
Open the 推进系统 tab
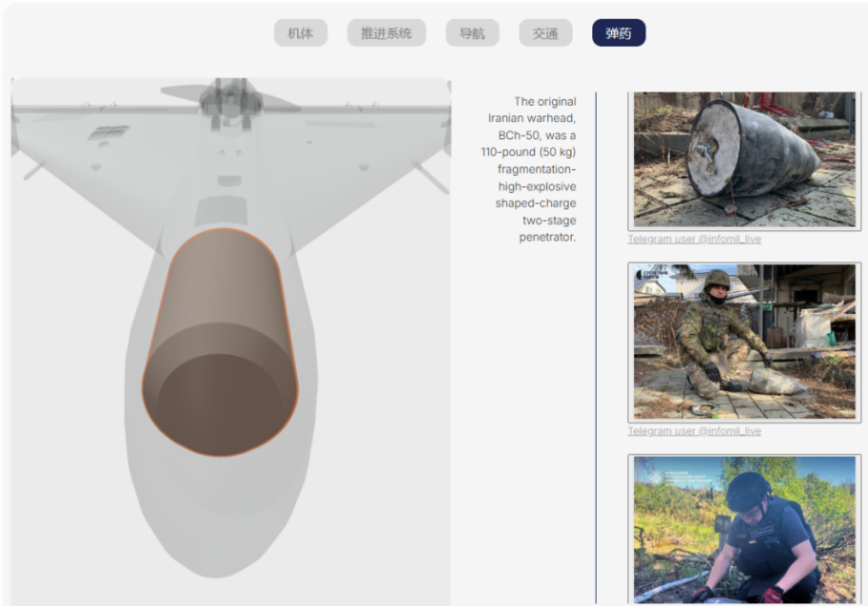tap(387, 33)
